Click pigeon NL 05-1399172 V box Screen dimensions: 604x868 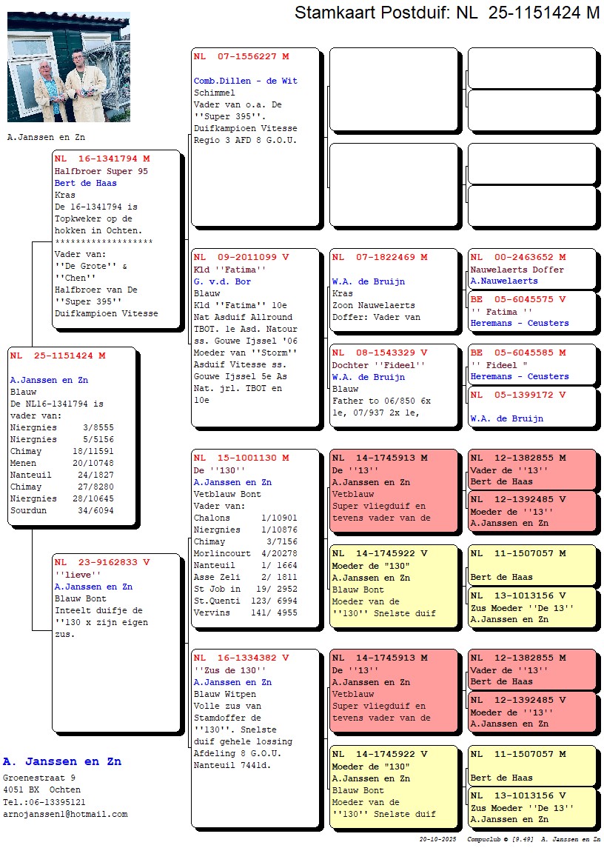(x=531, y=407)
